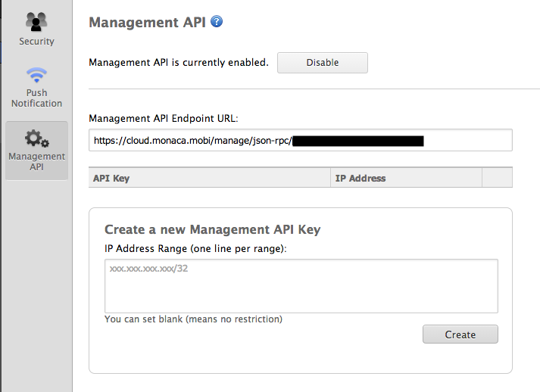This screenshot has height=392, width=540.
Task: Click "Management API is currently enabled" status text
Action: 179,63
